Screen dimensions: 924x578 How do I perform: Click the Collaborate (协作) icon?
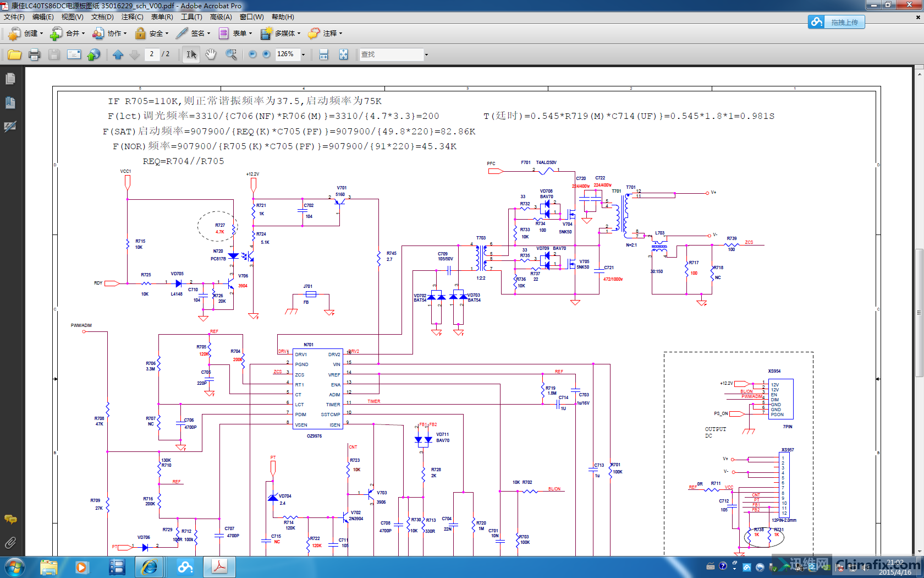(98, 34)
